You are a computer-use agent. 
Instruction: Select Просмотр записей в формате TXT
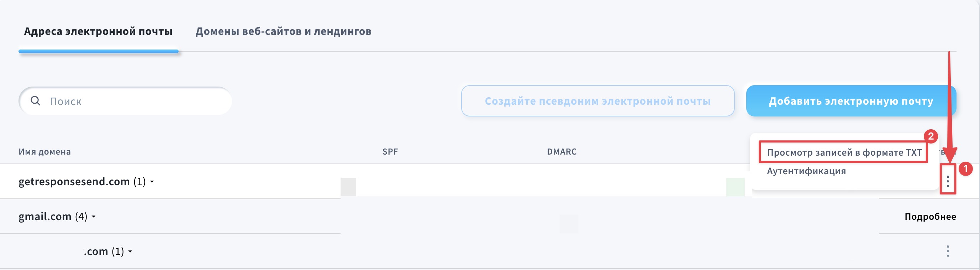(844, 152)
